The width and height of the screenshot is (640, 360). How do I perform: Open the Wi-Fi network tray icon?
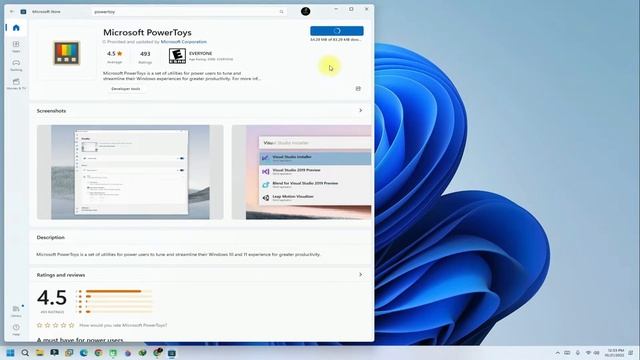[x=588, y=353]
